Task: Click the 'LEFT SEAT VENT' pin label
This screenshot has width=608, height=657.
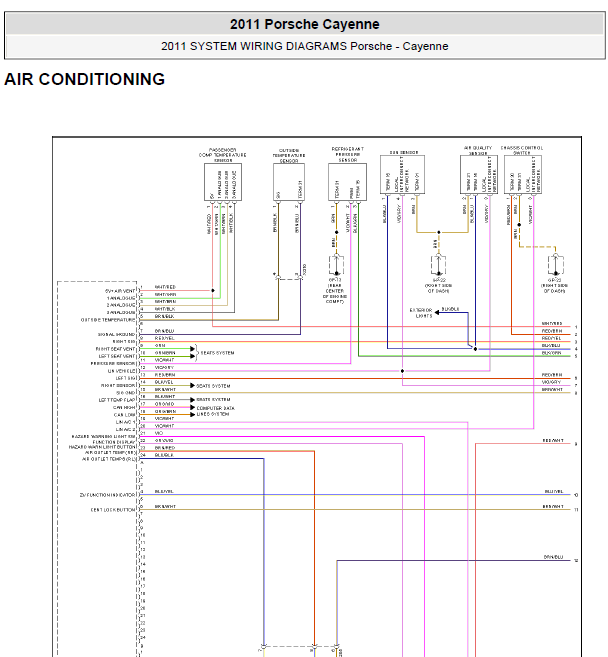Action: point(117,356)
